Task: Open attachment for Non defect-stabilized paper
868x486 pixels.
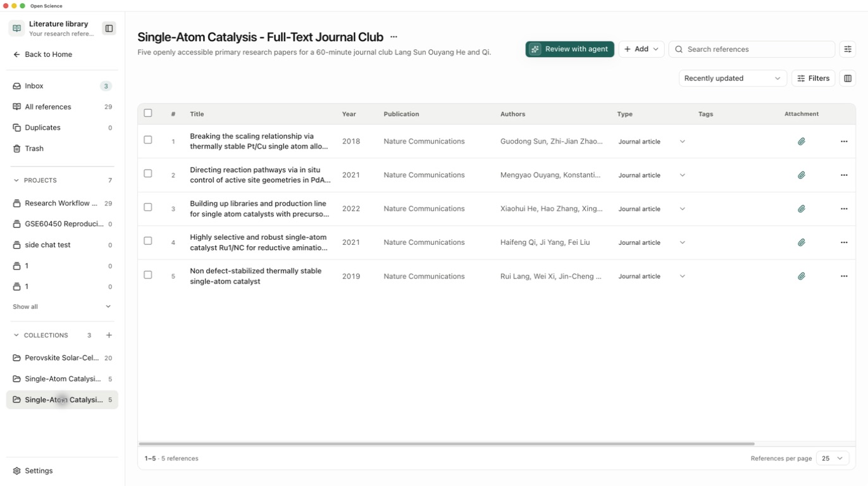Action: pyautogui.click(x=802, y=277)
